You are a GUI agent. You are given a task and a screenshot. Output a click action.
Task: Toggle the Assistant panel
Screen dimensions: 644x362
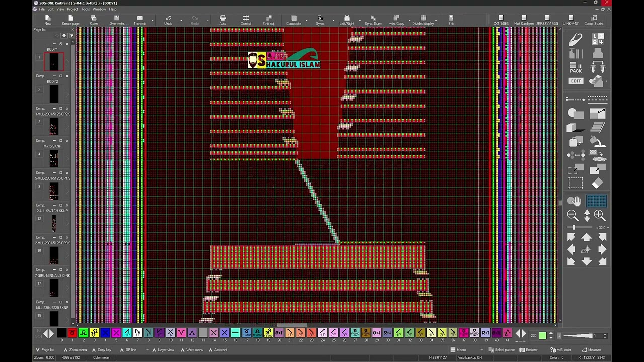pos(218,350)
